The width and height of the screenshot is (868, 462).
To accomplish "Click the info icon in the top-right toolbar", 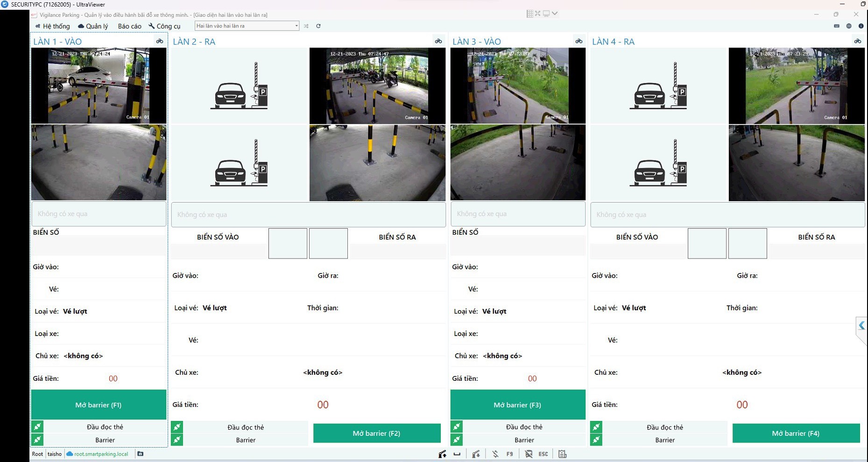I will 861,26.
